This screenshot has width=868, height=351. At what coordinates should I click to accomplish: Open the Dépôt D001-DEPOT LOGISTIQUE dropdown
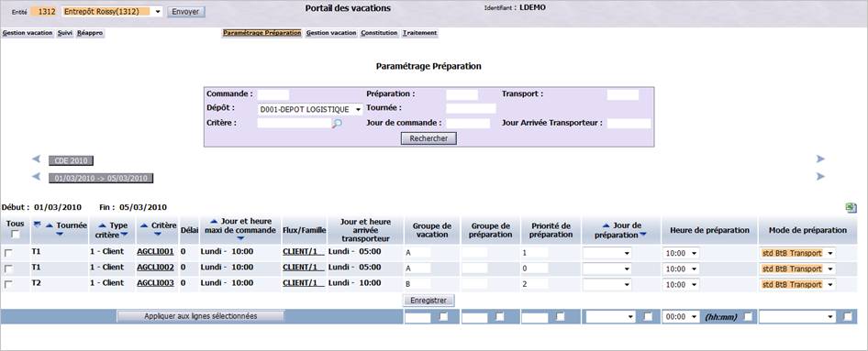point(310,109)
